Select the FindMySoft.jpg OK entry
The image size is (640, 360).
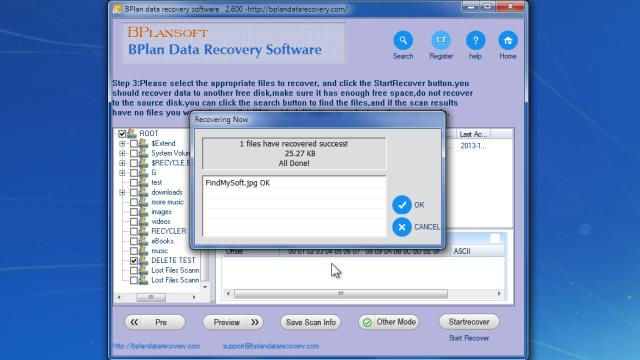coord(238,183)
